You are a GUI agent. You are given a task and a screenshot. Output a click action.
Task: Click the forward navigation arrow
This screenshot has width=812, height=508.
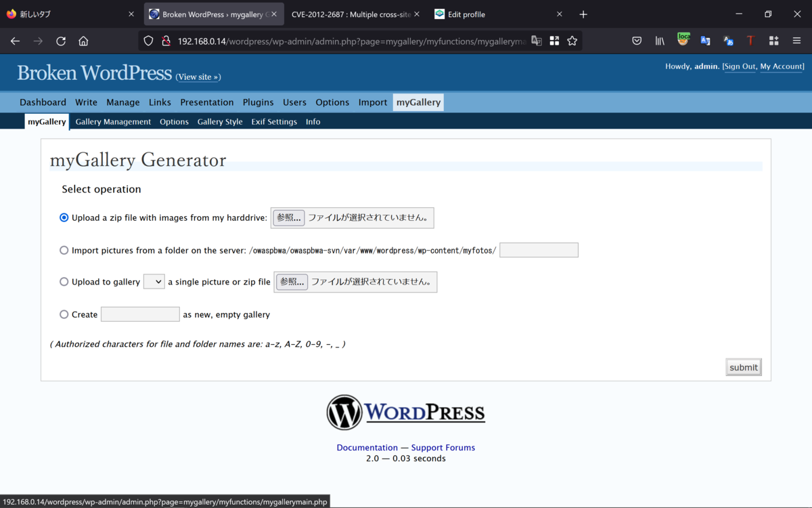pos(38,41)
